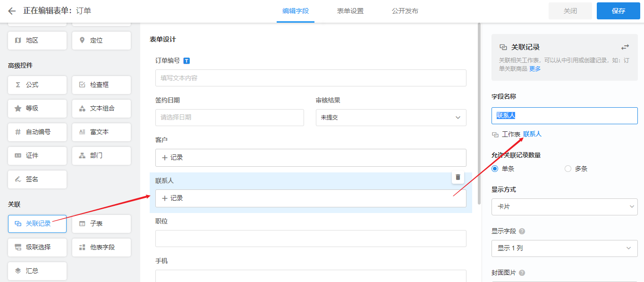
Task: Click the 表单设计 heading
Action: click(163, 40)
